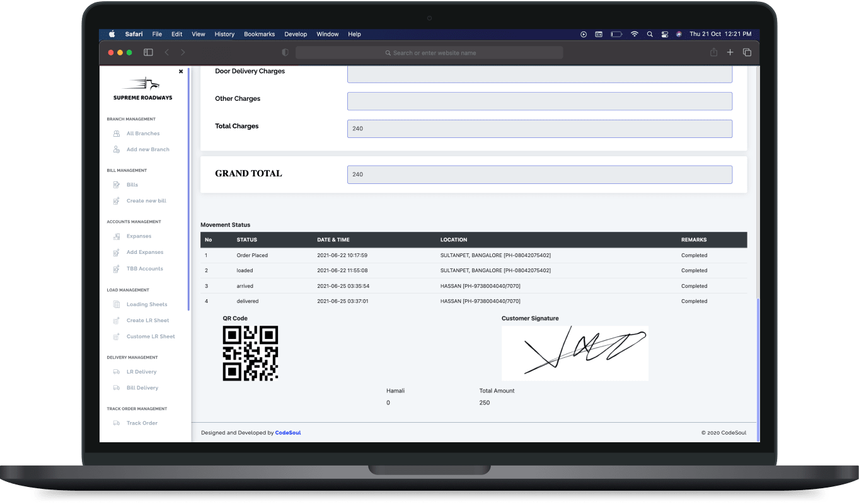859x504 pixels.
Task: Click the Create LR Sheet icon
Action: point(117,320)
